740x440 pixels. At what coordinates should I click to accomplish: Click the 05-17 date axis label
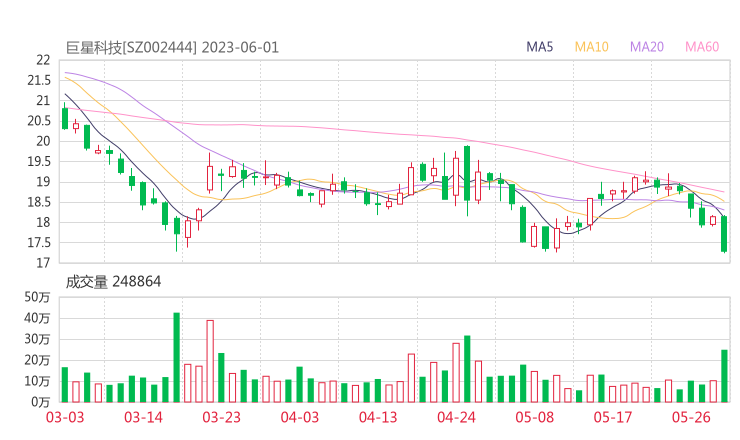[613, 417]
